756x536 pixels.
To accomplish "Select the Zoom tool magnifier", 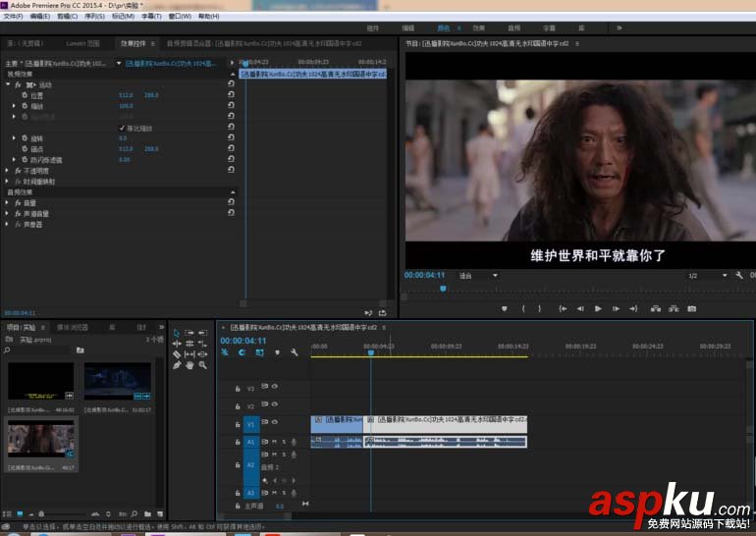I will [x=202, y=365].
